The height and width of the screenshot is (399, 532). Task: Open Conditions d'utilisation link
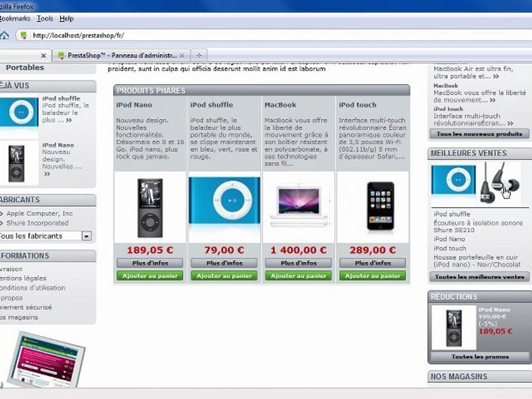[33, 288]
